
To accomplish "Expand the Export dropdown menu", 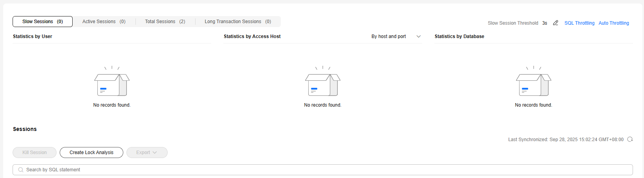I will [147, 153].
